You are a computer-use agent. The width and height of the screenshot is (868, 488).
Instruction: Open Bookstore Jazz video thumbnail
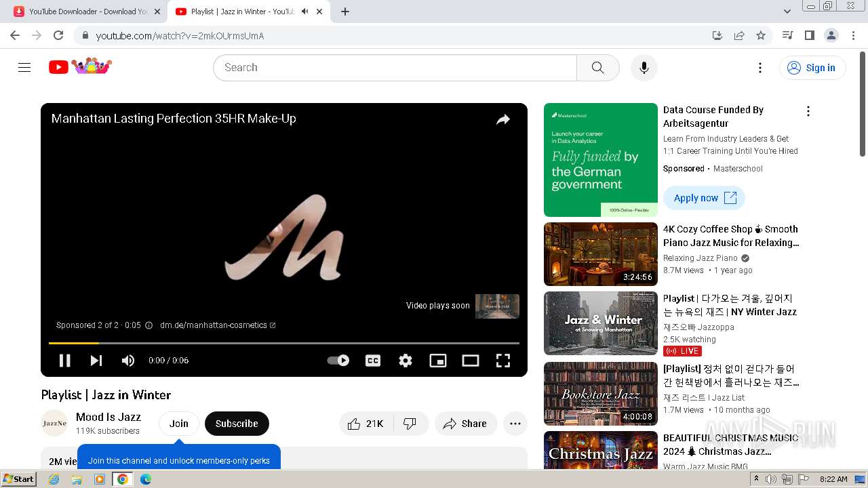[x=601, y=394]
